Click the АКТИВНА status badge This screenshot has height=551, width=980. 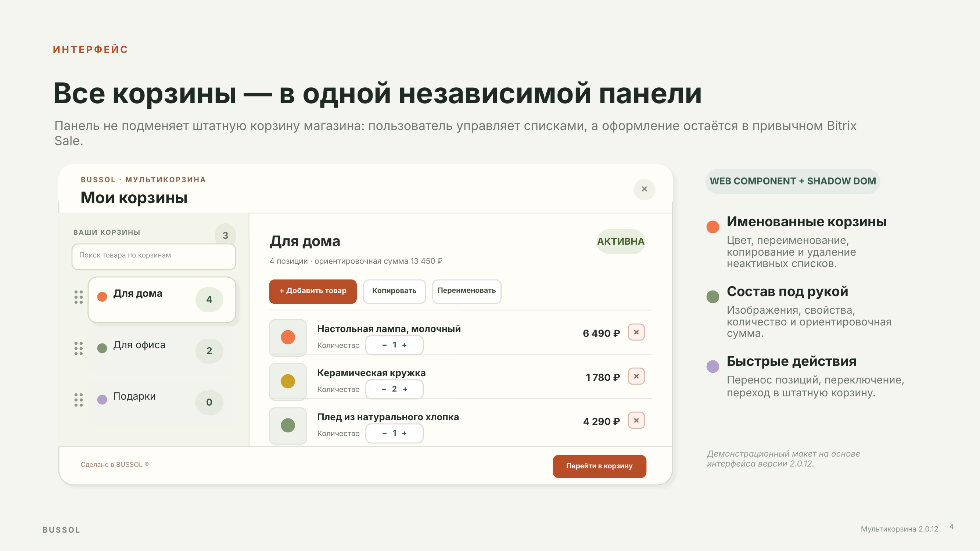tap(621, 241)
